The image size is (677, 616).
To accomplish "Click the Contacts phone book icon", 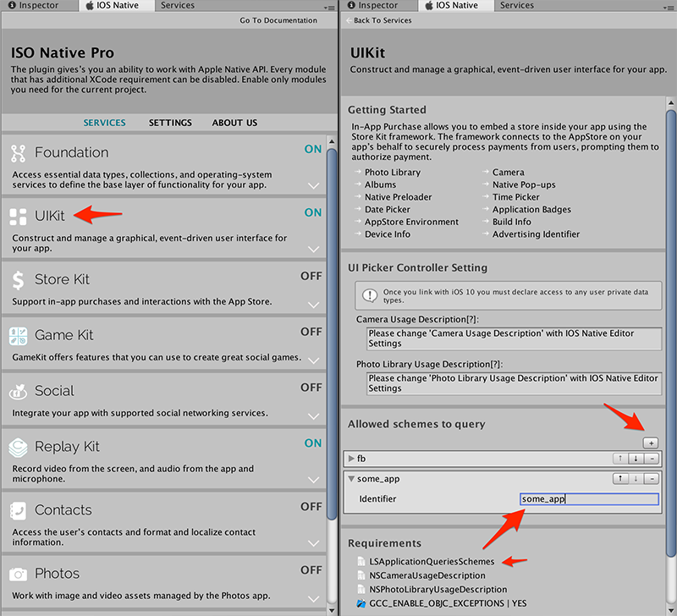I will (x=18, y=511).
